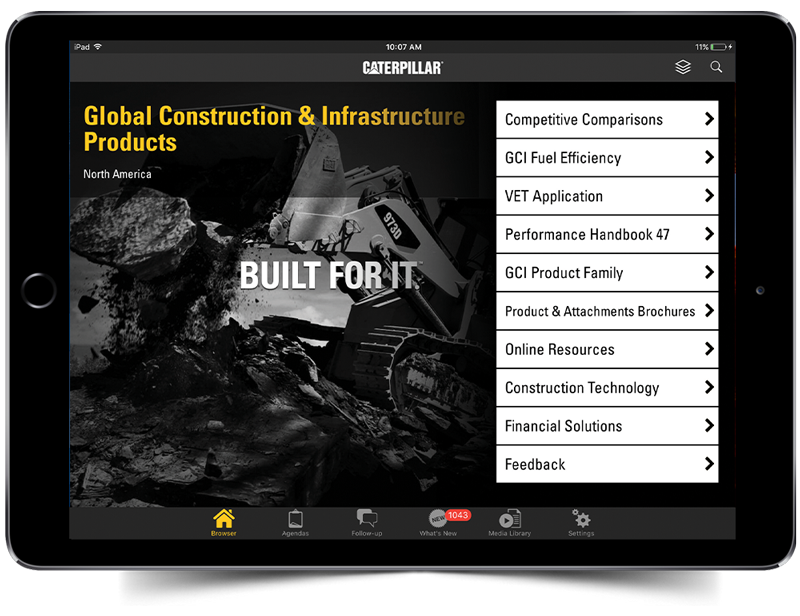
Task: Tap the search magnifier icon
Action: [716, 67]
